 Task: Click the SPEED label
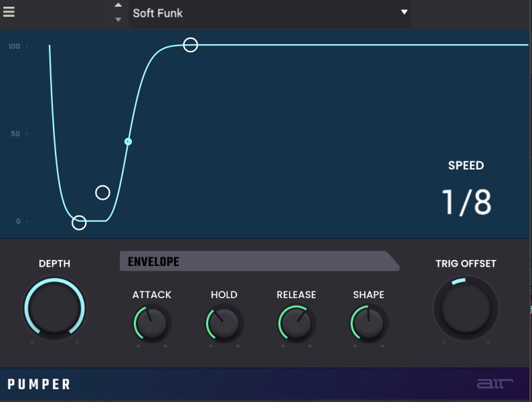click(466, 165)
